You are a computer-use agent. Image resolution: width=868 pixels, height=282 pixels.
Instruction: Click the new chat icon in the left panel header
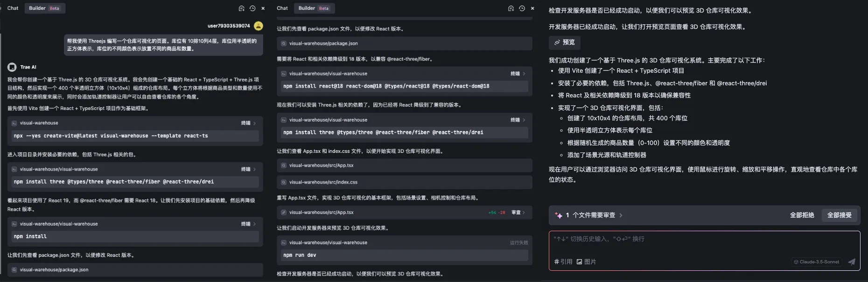(x=241, y=8)
